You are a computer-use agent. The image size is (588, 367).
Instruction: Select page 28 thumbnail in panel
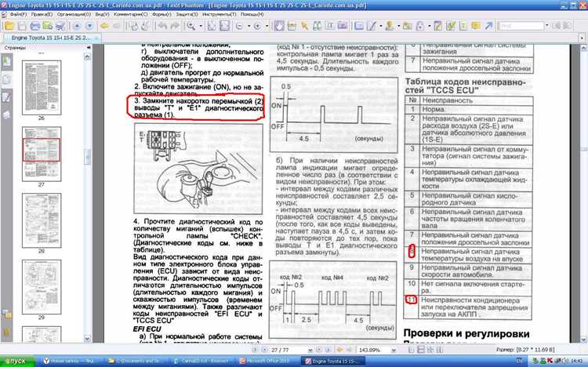tap(42, 220)
